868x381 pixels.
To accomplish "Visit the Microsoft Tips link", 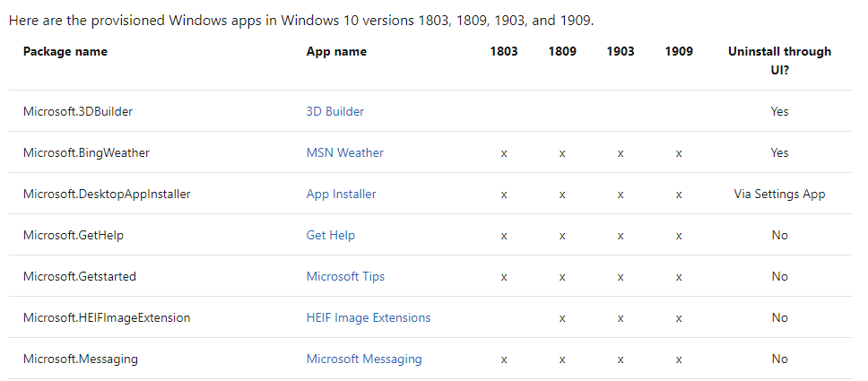I will pos(345,276).
